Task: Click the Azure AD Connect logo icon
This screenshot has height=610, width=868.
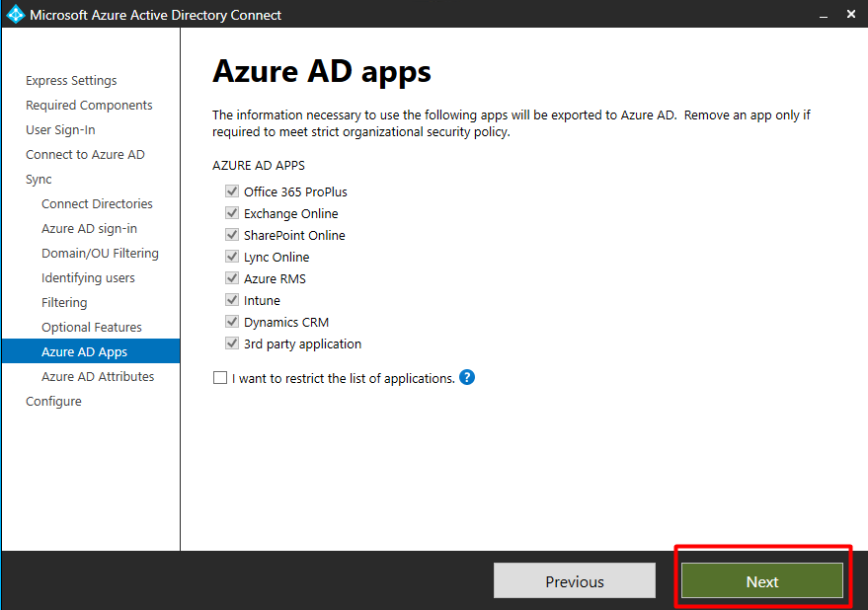Action: click(x=15, y=15)
